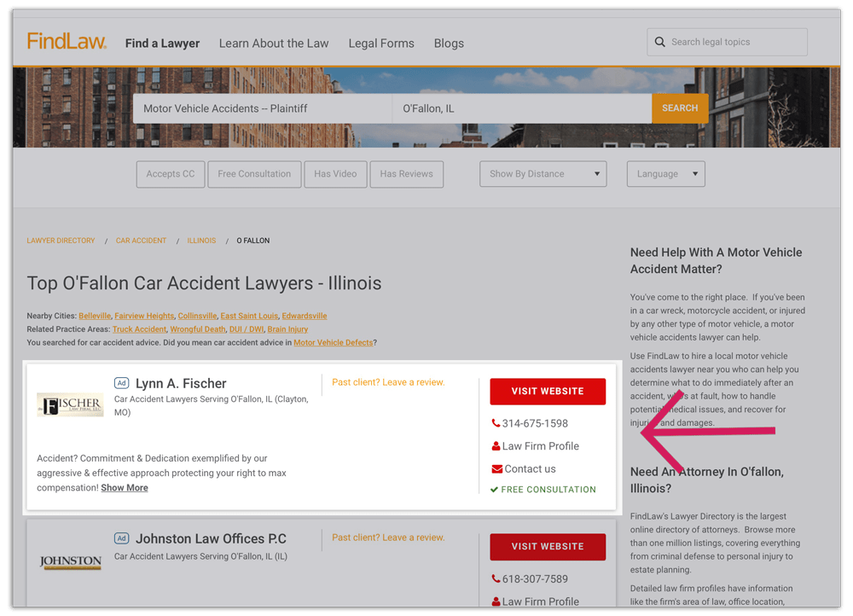Viewport: 853px width, 616px height.
Task: Click O FALLON breadcrumb text
Action: [253, 241]
